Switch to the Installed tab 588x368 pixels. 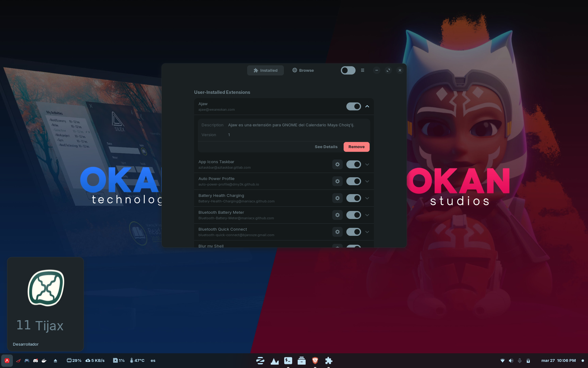click(266, 70)
